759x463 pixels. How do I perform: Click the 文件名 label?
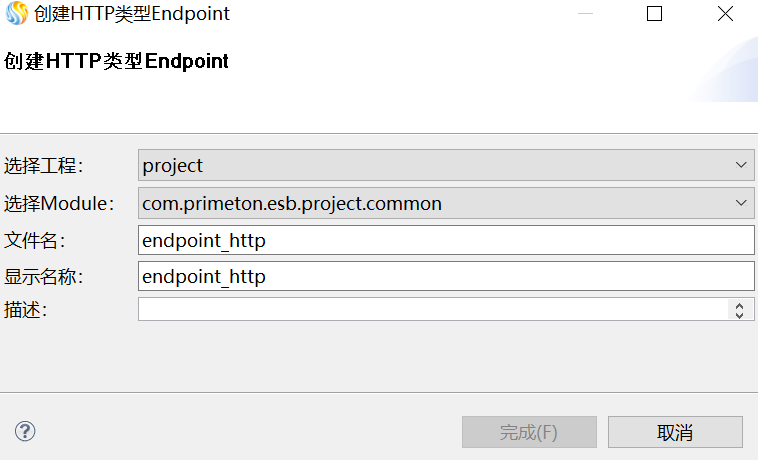35,241
